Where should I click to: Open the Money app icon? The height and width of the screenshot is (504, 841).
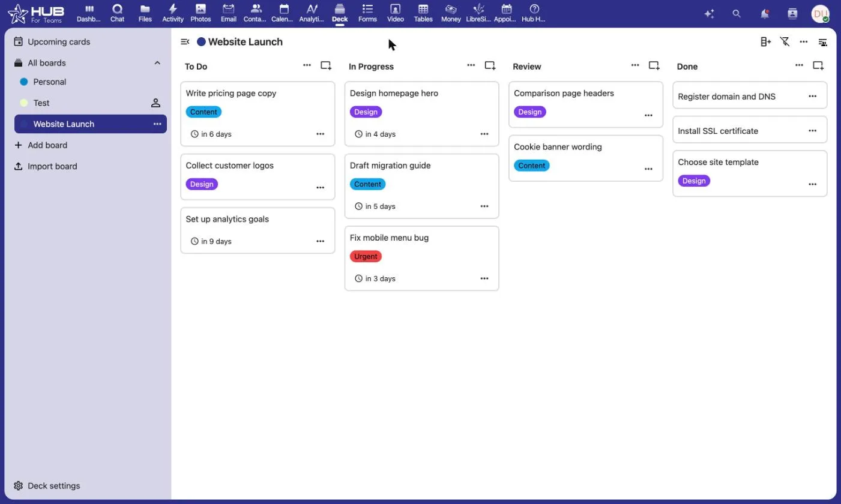451,13
